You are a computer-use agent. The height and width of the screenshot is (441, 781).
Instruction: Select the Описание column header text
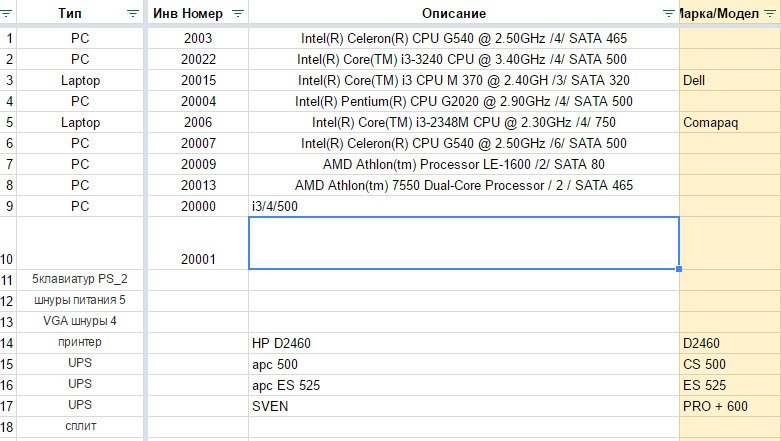[x=453, y=13]
